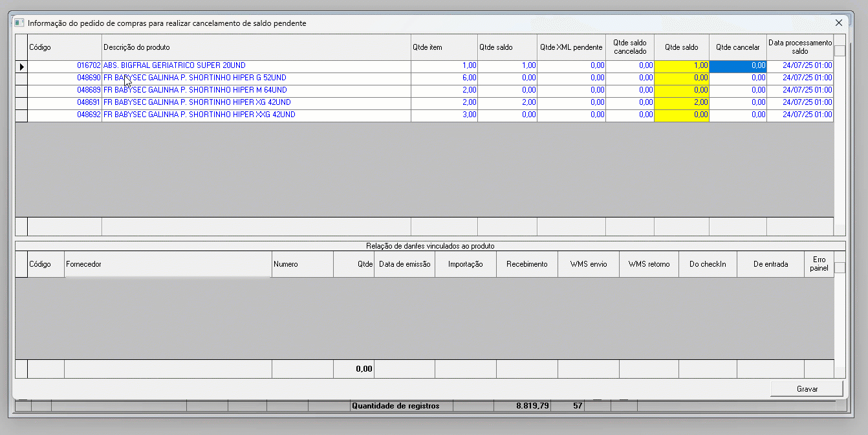Click 8.819,79 total in background window
The height and width of the screenshot is (435, 868).
click(x=532, y=406)
